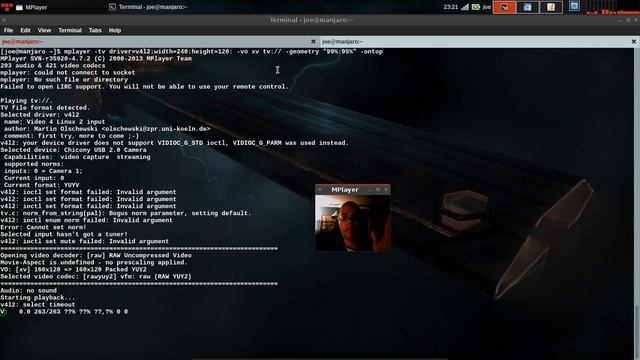Click the 'name: Video 4 Linux 2 input' line

click(x=55, y=122)
